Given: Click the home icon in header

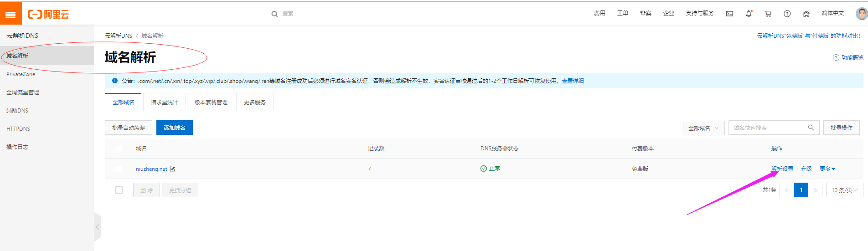Looking at the screenshot, I should (x=806, y=14).
